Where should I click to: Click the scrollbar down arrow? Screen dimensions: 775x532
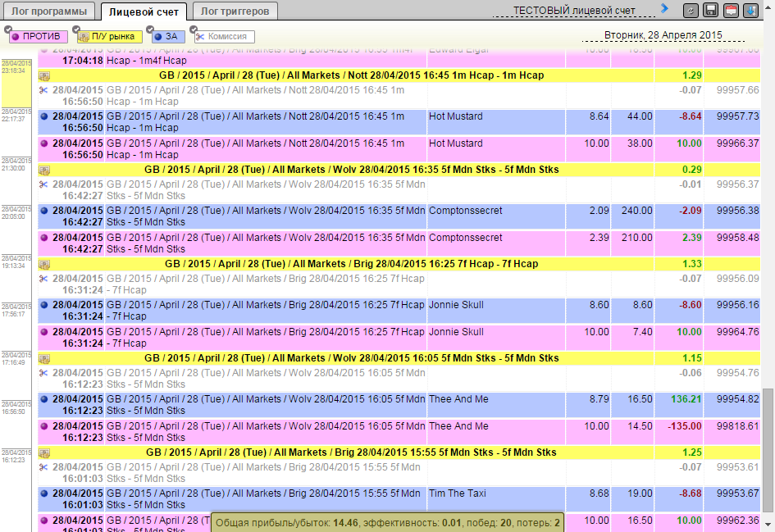(x=768, y=524)
